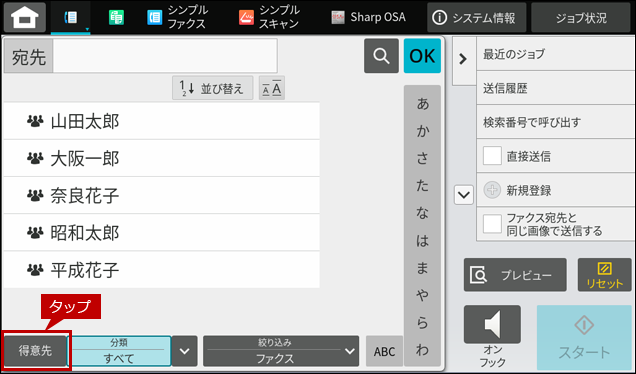Open the Simple Scan mode icon
The image size is (636, 374).
coord(246,17)
